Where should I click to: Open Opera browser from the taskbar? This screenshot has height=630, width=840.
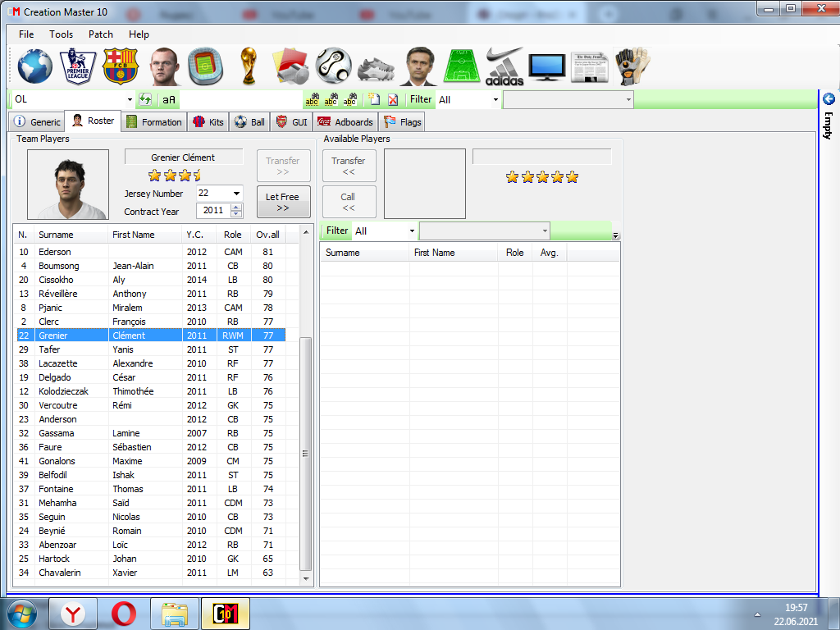point(124,614)
